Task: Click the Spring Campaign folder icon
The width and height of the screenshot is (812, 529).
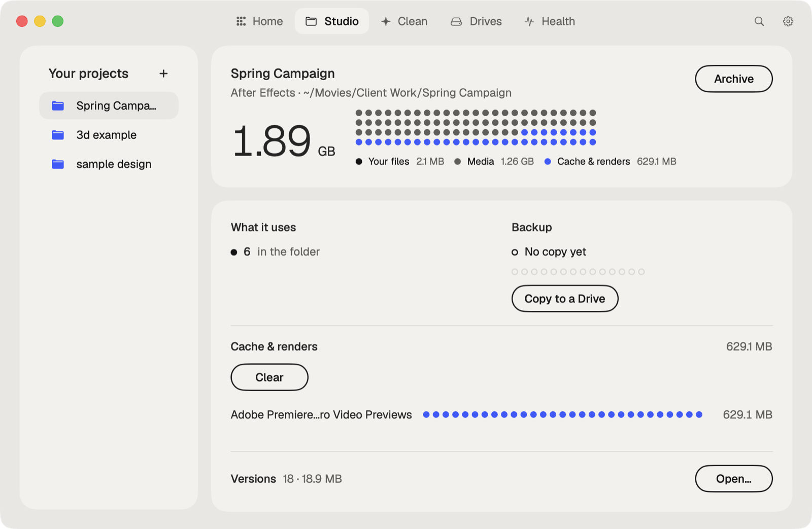Action: coord(58,105)
